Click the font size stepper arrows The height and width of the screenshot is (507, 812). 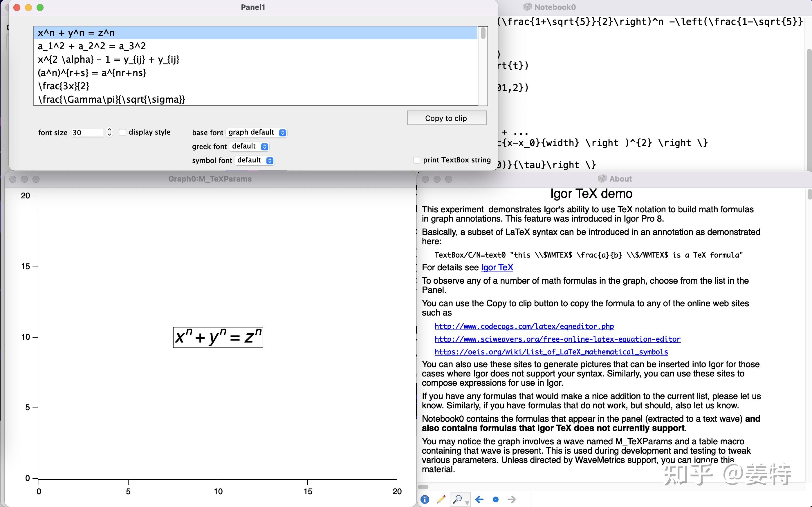coord(109,132)
